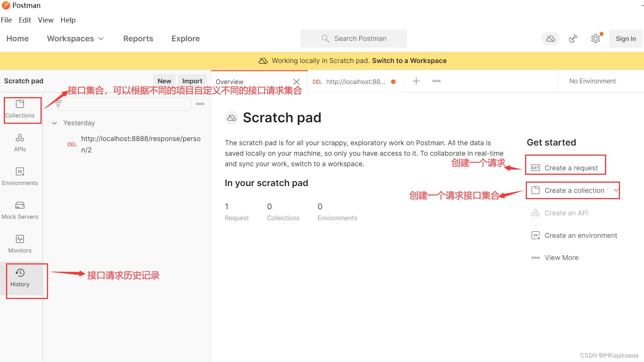Click the '0 Collections' count
Screen dimensions: 644x362
click(x=283, y=212)
